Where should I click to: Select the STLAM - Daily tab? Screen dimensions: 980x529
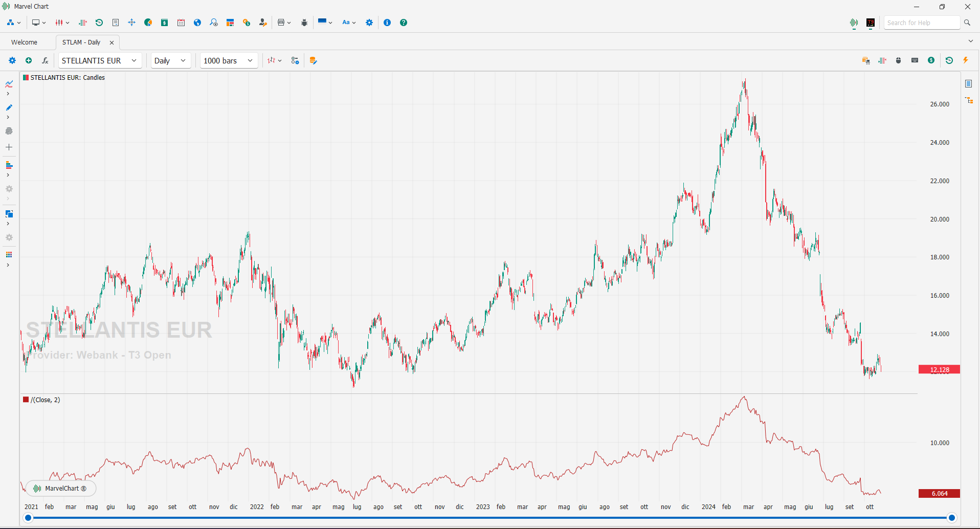[81, 42]
